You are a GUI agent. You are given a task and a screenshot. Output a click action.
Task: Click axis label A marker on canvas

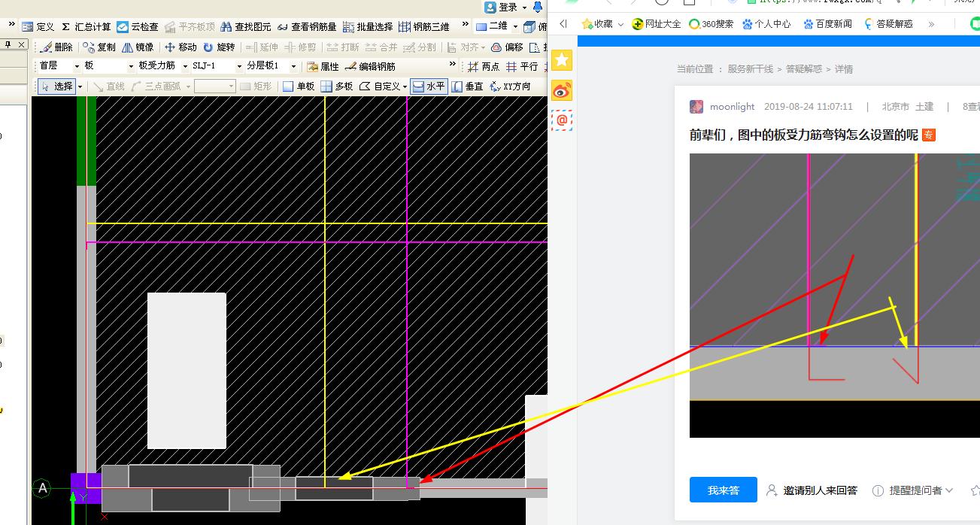click(x=43, y=489)
